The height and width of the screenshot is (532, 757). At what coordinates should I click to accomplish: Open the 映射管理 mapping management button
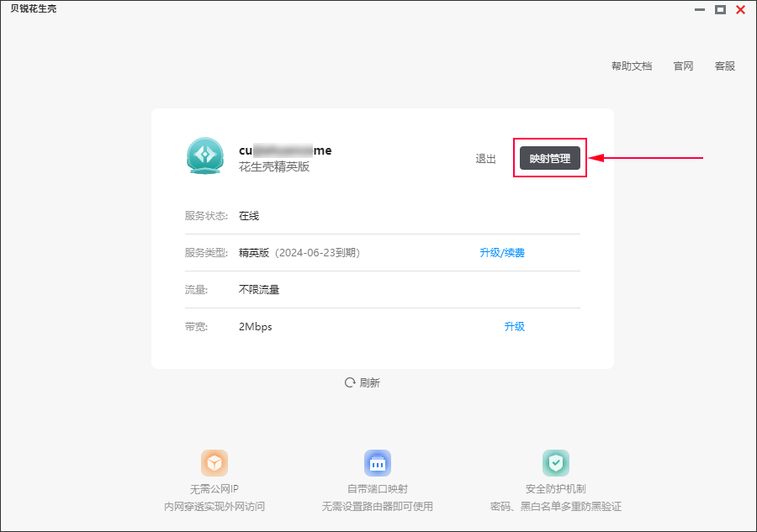click(550, 158)
